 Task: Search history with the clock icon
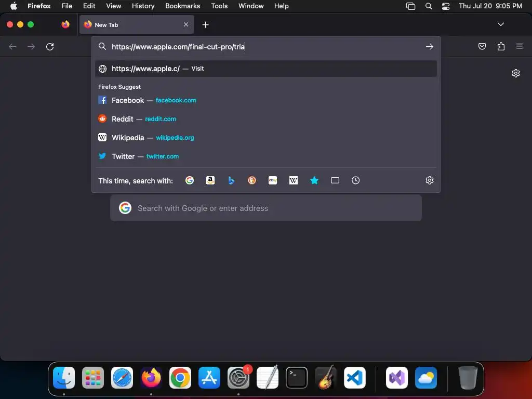pyautogui.click(x=355, y=180)
